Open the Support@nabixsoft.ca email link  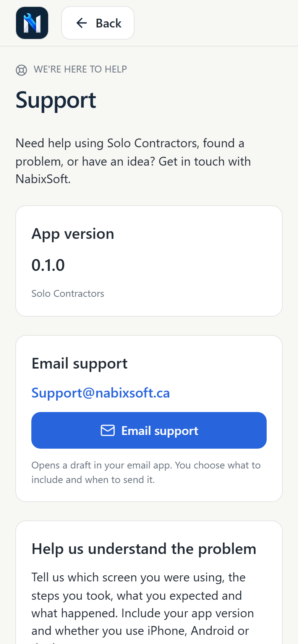tap(100, 393)
